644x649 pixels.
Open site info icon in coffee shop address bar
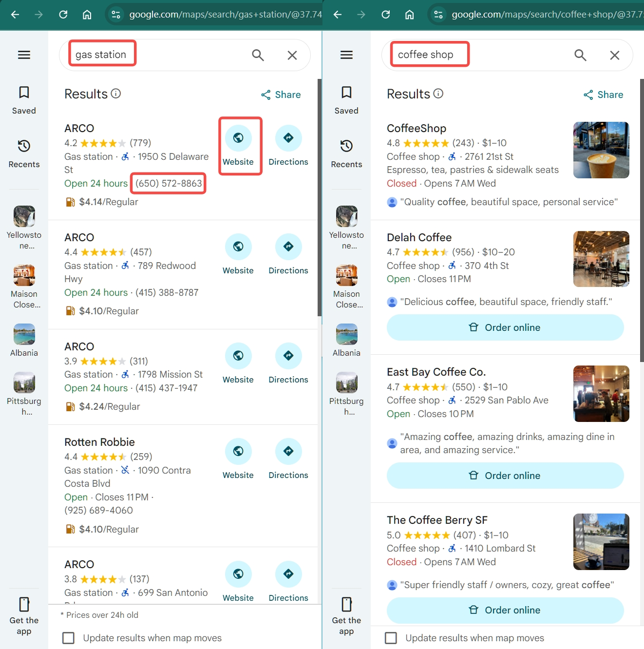pyautogui.click(x=438, y=15)
